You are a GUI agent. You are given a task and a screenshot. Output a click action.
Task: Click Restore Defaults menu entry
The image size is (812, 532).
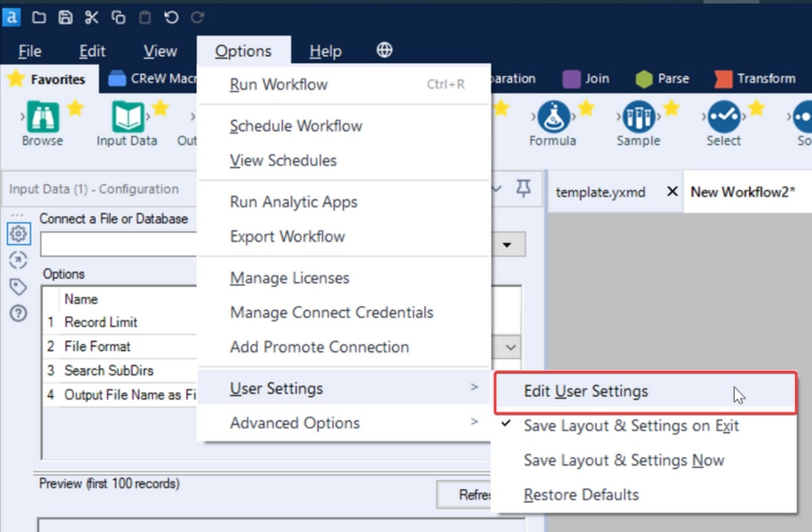pos(581,495)
